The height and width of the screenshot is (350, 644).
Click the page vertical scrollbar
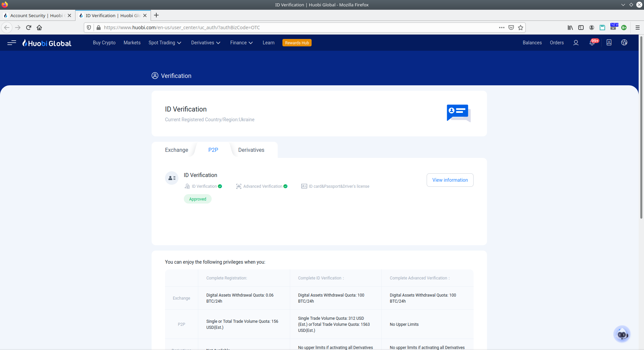coord(641,128)
